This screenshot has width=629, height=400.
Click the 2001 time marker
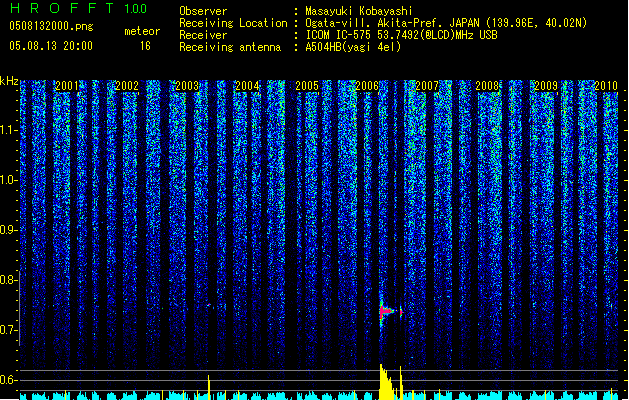point(67,86)
